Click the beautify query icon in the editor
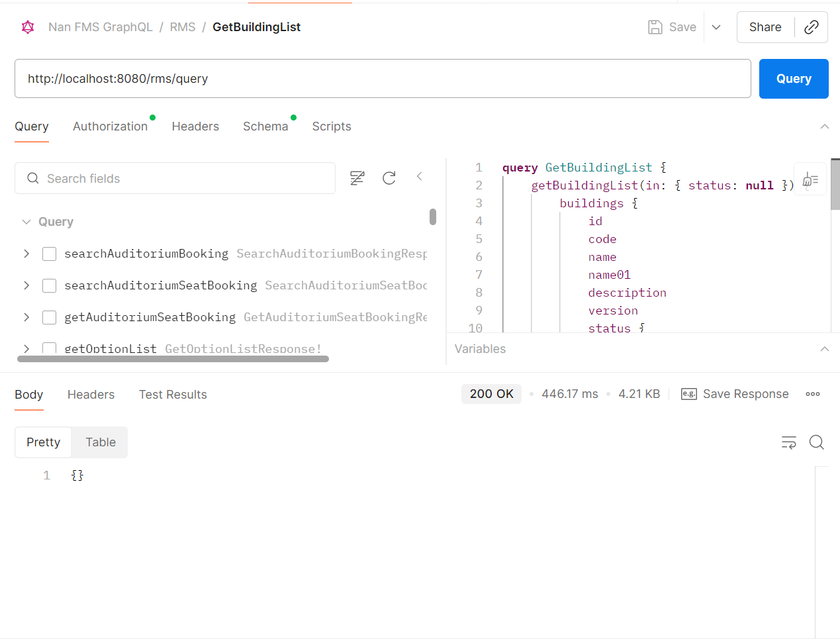 pos(810,179)
